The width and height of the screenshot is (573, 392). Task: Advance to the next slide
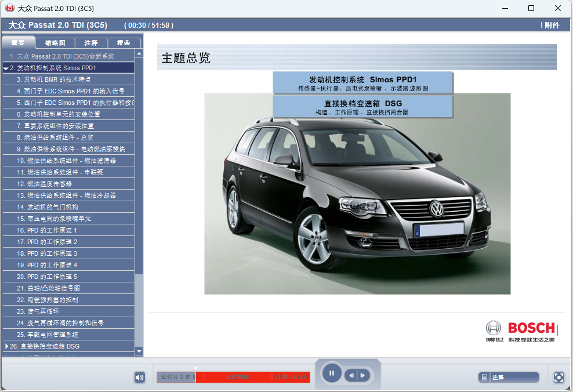[x=363, y=375]
